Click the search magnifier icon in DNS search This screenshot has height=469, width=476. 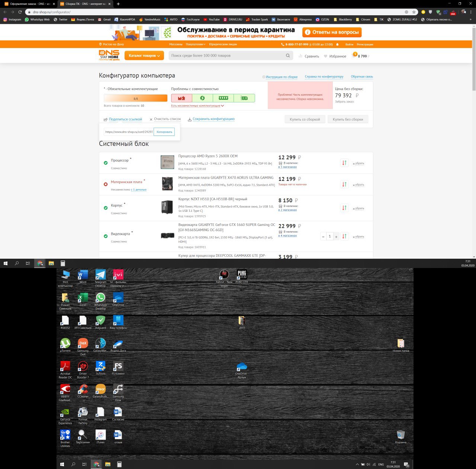pyautogui.click(x=288, y=55)
